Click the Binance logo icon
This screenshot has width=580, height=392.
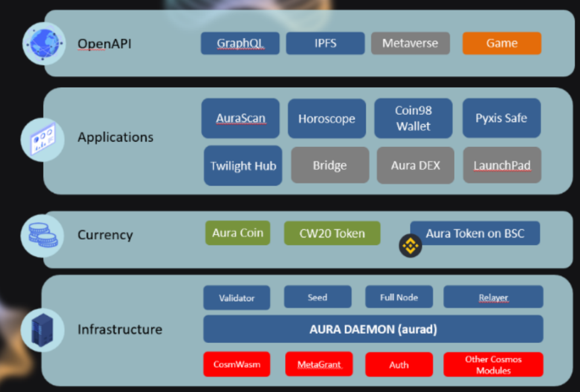(410, 246)
